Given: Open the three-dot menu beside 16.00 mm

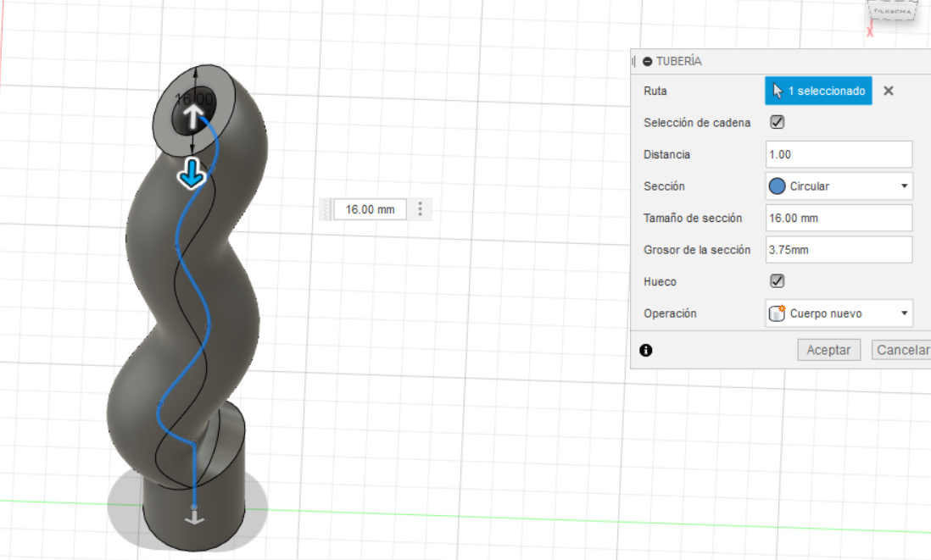Looking at the screenshot, I should point(420,208).
